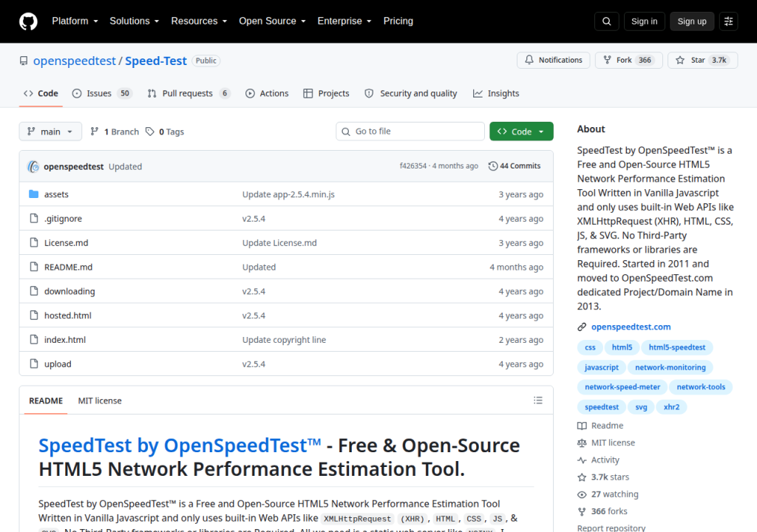The image size is (757, 532).
Task: Click the .gitignore file icon
Action: [x=34, y=218]
